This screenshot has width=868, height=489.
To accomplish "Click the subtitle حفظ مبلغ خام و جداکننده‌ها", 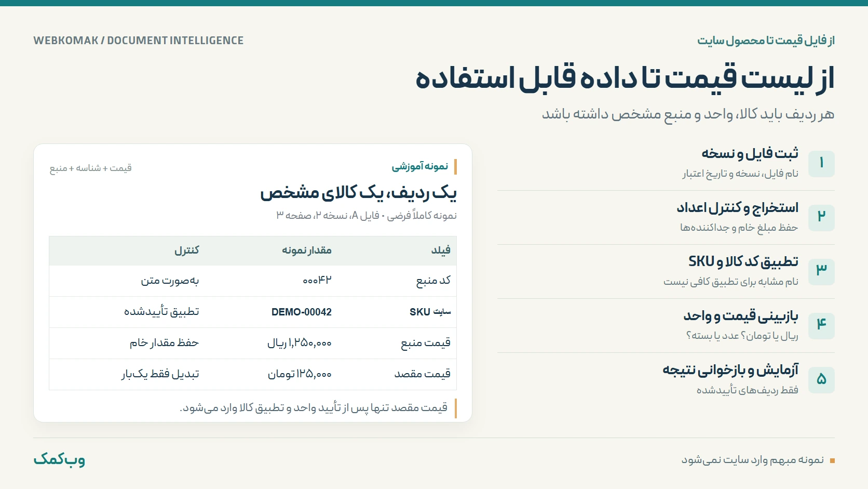I will (739, 228).
